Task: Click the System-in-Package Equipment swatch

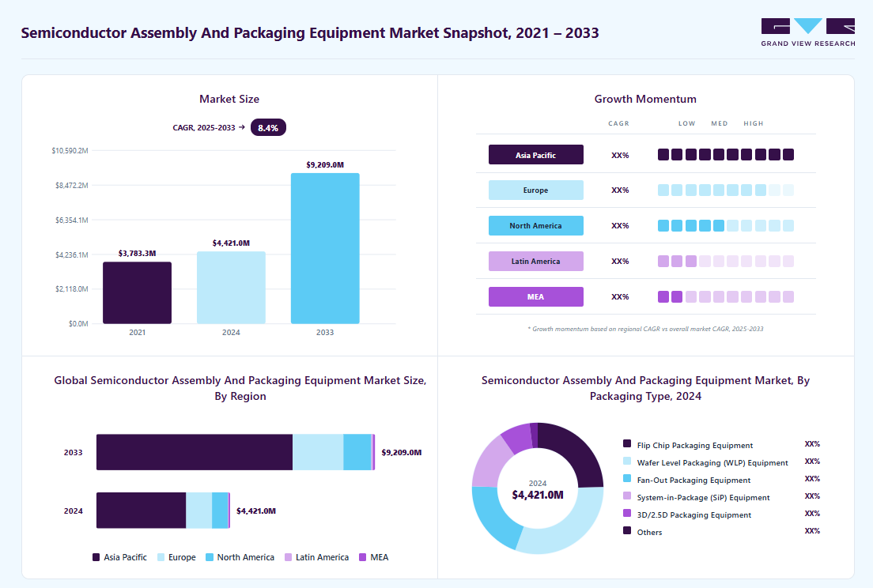Action: [x=627, y=496]
